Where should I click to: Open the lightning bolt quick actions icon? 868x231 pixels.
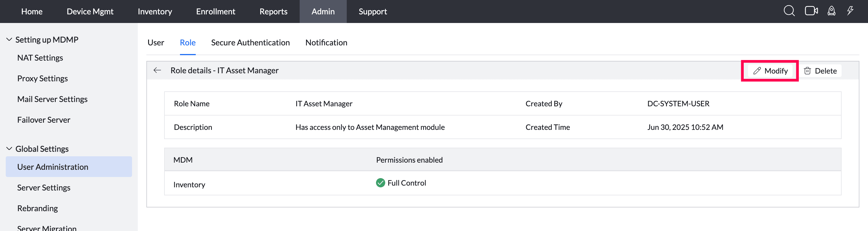(850, 11)
